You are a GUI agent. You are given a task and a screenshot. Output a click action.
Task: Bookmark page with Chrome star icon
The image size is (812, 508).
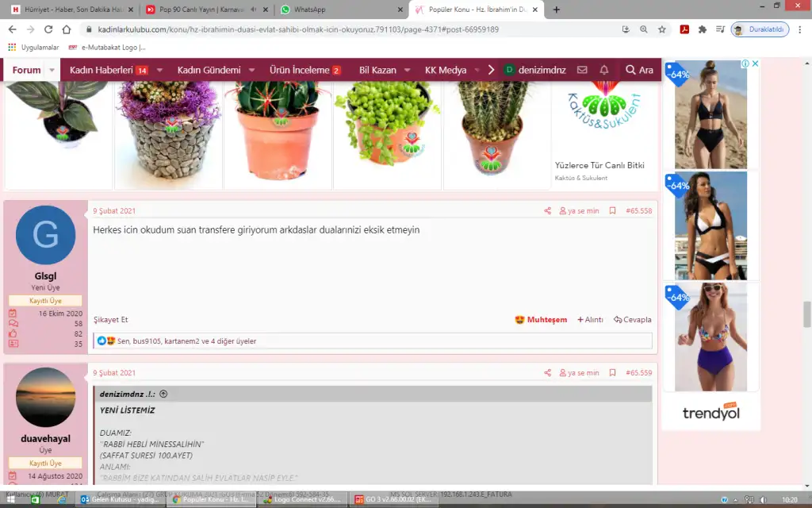pos(662,29)
